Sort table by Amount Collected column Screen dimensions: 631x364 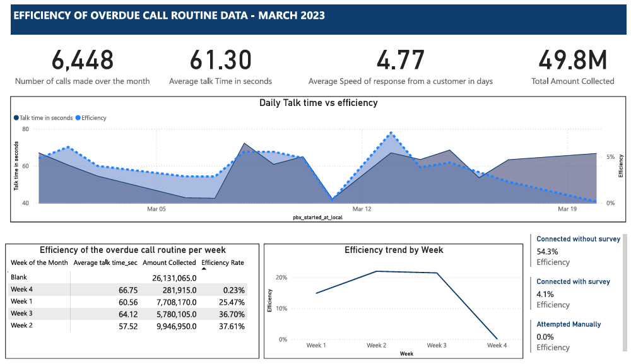pos(169,262)
